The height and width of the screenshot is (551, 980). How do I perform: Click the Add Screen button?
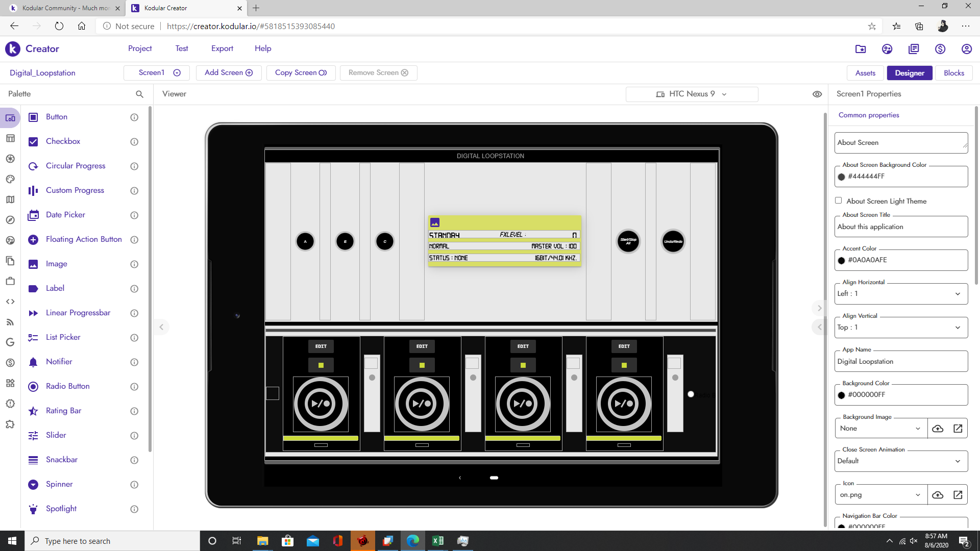(229, 72)
